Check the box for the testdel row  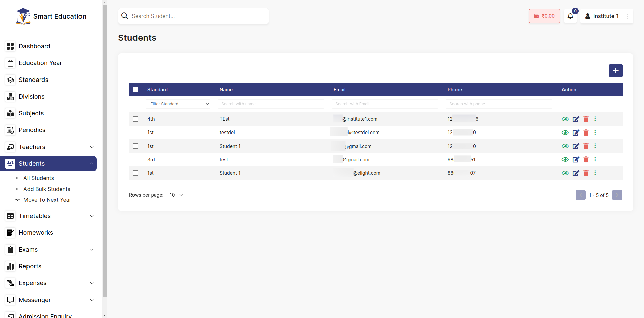136,132
